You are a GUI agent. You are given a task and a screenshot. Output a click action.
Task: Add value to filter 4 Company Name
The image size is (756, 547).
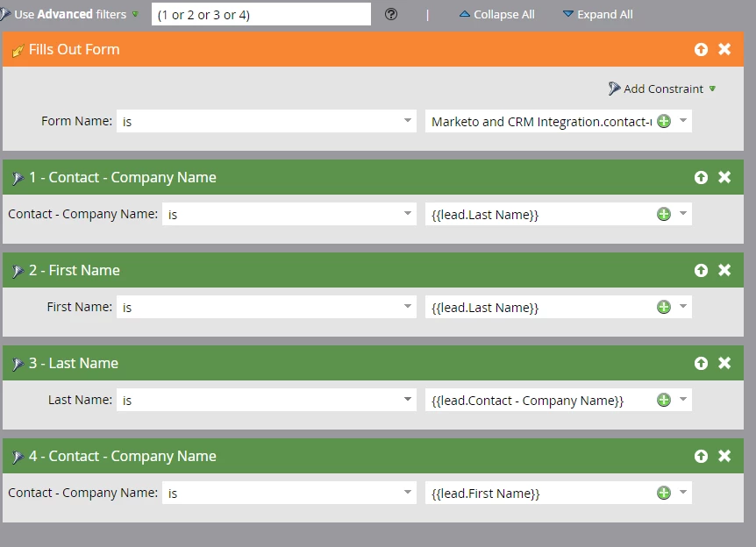coord(664,493)
